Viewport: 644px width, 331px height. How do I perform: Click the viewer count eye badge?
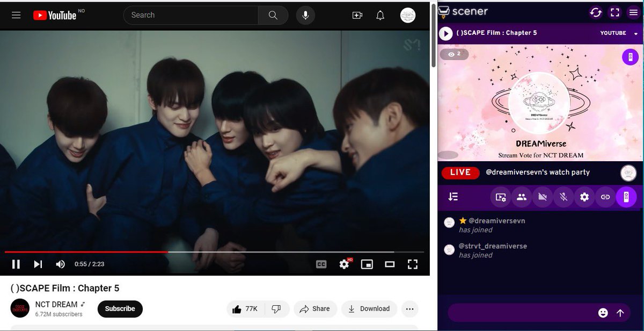tap(455, 54)
